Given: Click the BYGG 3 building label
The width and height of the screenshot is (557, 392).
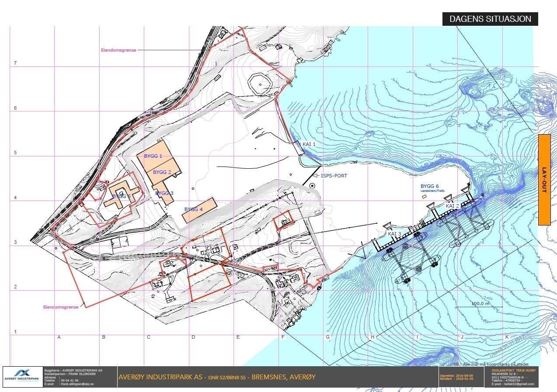Looking at the screenshot, I should coord(164,193).
